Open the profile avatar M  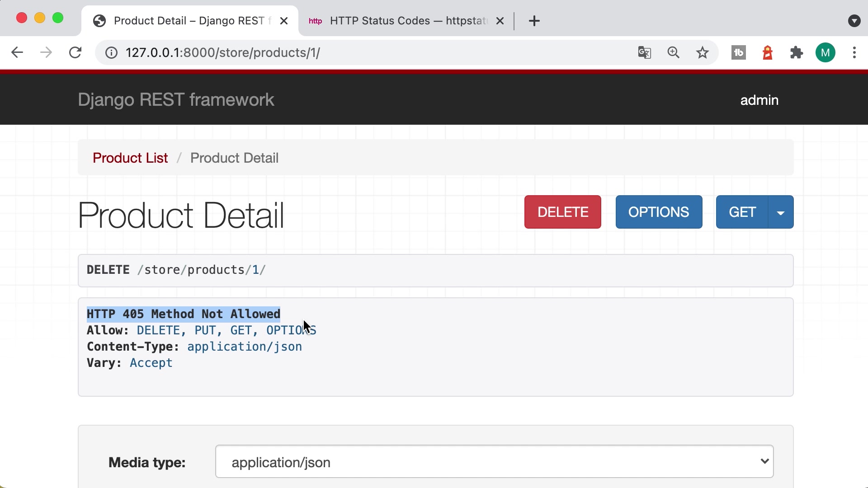[x=826, y=53]
